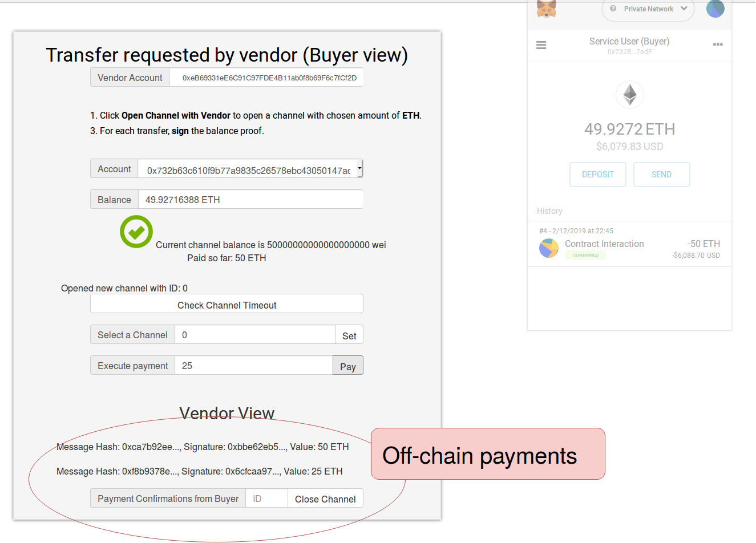Click the $6,079.83 USD value
The image size is (756, 543).
[x=630, y=147]
